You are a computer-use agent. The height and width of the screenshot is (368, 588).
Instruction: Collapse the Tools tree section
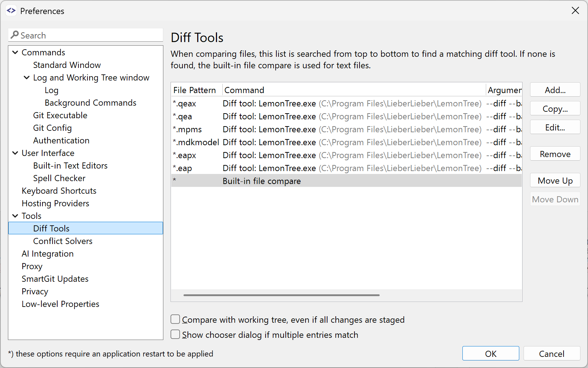(x=15, y=216)
